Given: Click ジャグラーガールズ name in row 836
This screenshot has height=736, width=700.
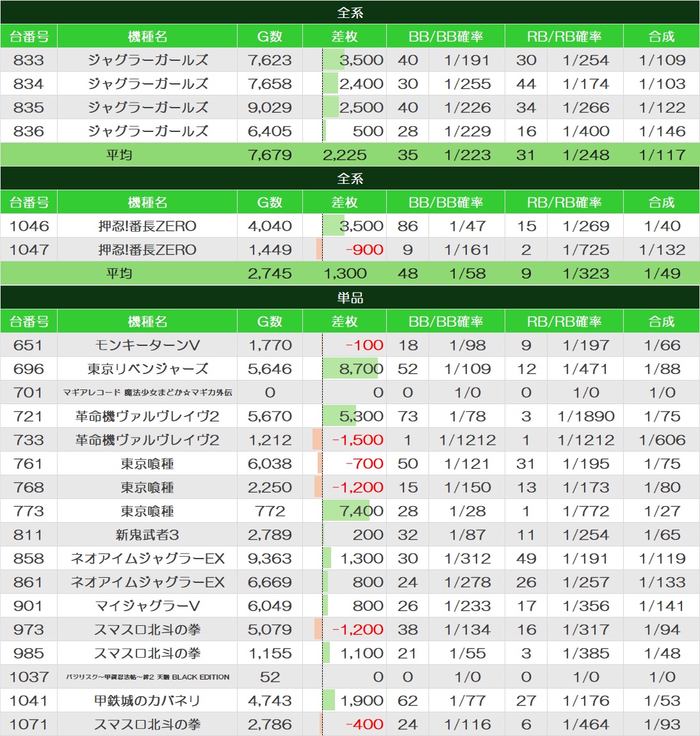Looking at the screenshot, I should pos(147,131).
